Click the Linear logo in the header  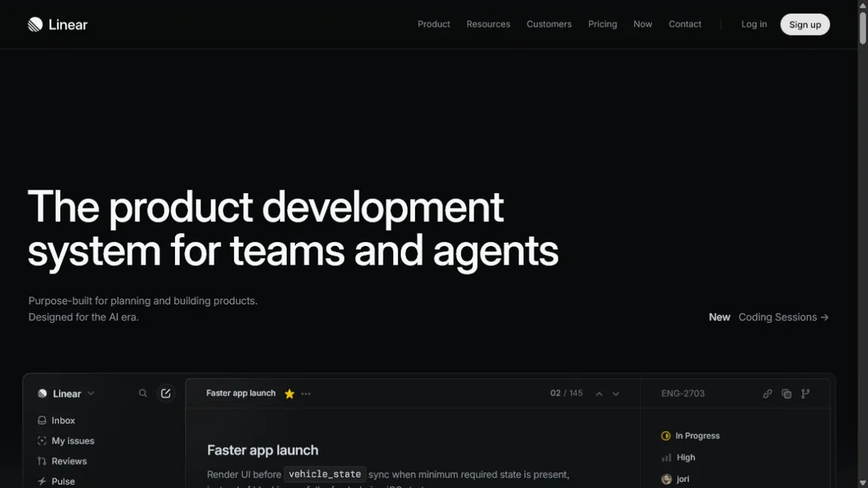(x=57, y=24)
